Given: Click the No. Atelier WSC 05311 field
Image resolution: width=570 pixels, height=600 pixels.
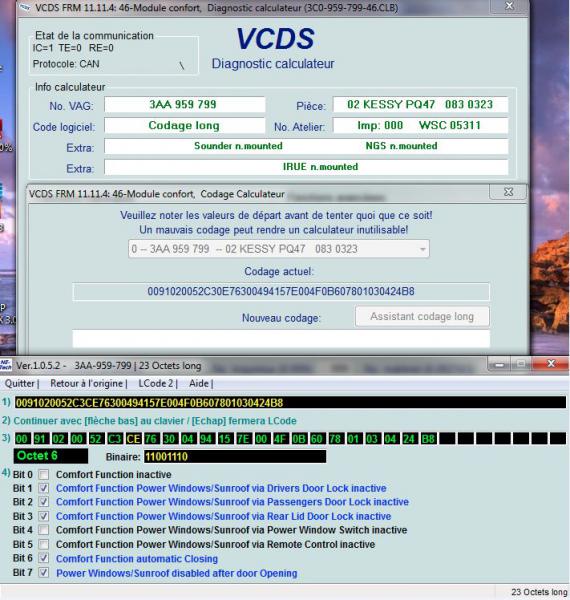Looking at the screenshot, I should tap(420, 126).
